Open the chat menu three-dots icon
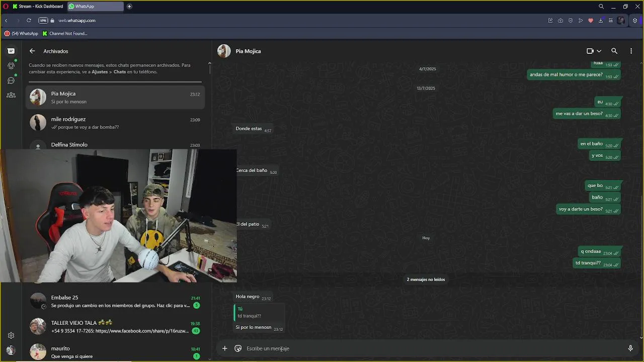The image size is (644, 362). click(x=631, y=51)
